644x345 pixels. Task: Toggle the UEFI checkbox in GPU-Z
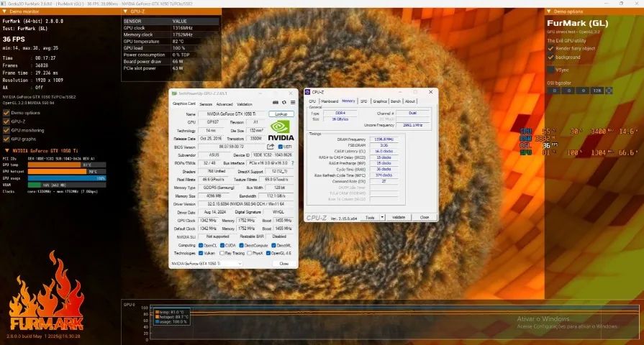pos(281,147)
